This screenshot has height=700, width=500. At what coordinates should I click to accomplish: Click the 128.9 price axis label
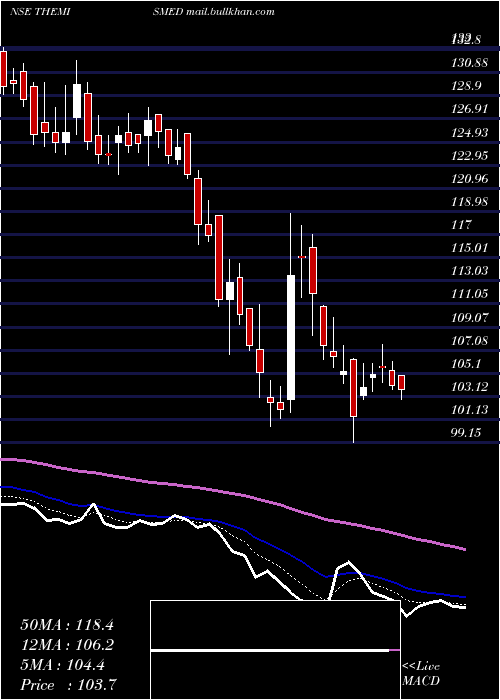tap(465, 86)
